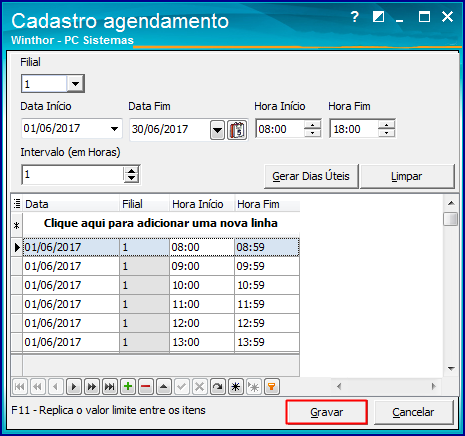Screen dimensions: 465x436
Task: Click the grid scroll up arrow
Action: tap(451, 203)
